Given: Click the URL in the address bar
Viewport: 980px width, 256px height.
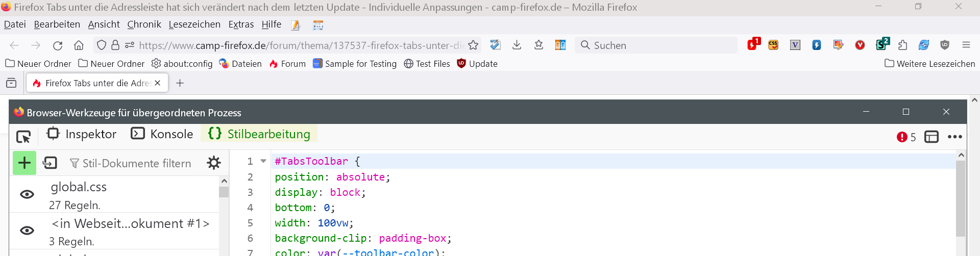Looking at the screenshot, I should (x=301, y=45).
